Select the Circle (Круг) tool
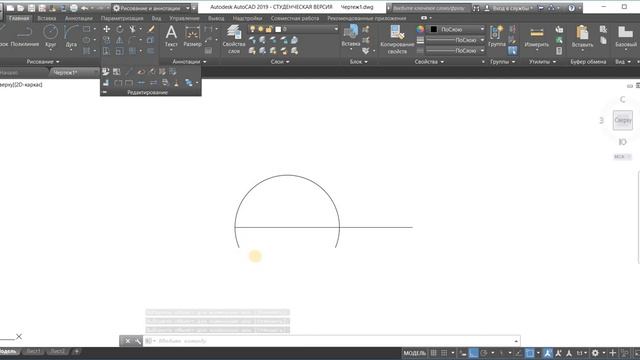The width and height of the screenshot is (640, 360). pos(51,36)
